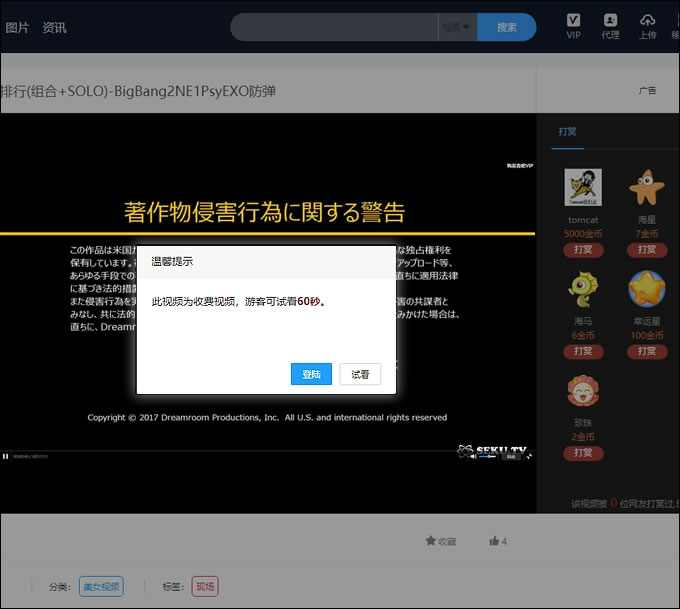This screenshot has height=609, width=680.
Task: Select the 珍珠 pearl shell gift icon
Action: (x=583, y=391)
